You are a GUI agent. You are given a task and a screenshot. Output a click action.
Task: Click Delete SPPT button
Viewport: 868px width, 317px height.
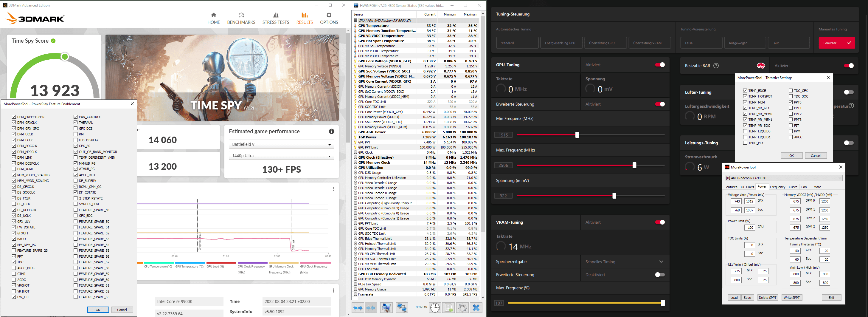(x=767, y=298)
